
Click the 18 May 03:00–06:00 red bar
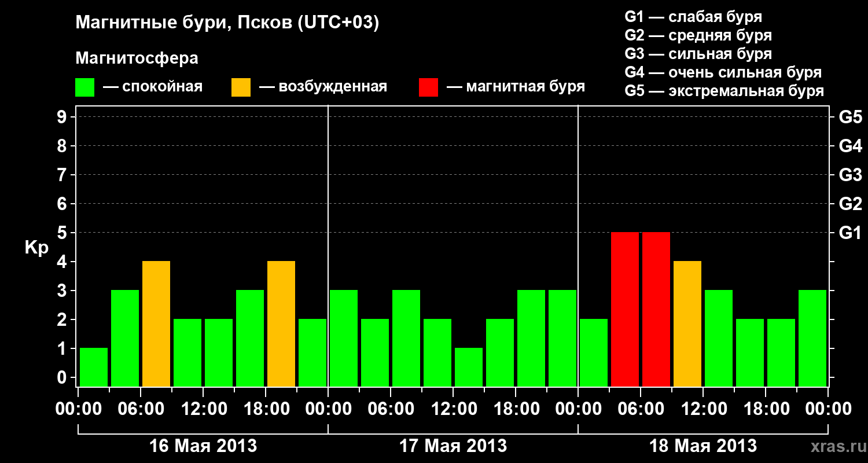point(625,309)
